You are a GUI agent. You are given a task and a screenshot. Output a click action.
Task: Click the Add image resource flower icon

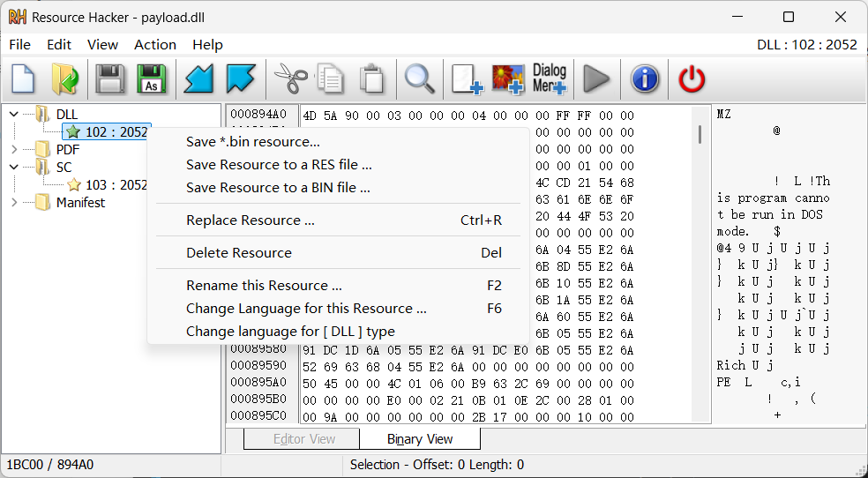(x=507, y=78)
